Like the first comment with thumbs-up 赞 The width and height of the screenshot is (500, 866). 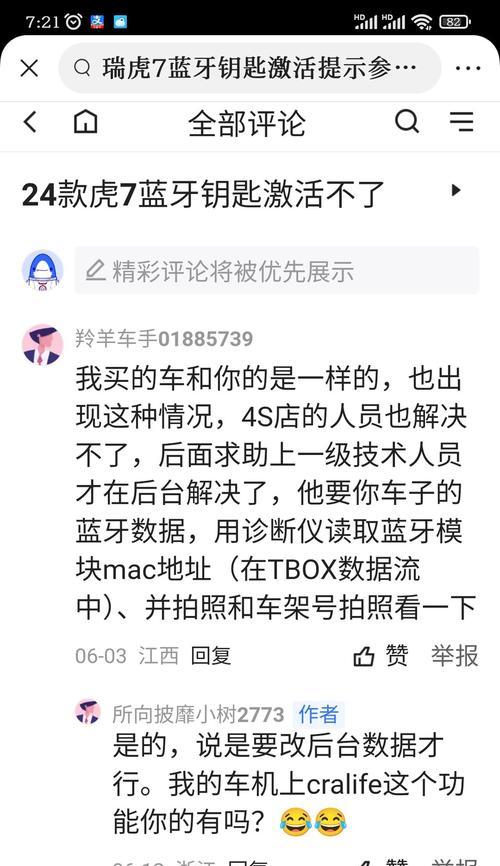click(381, 656)
